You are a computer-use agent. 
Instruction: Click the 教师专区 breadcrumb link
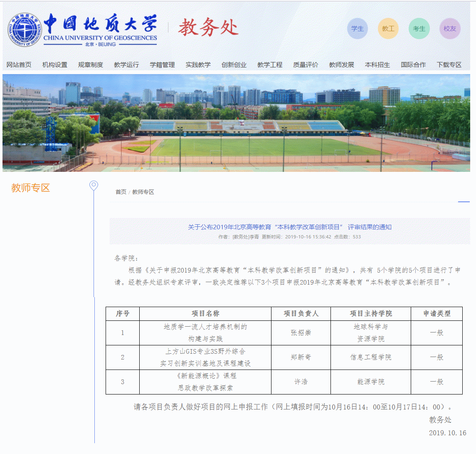coord(143,192)
